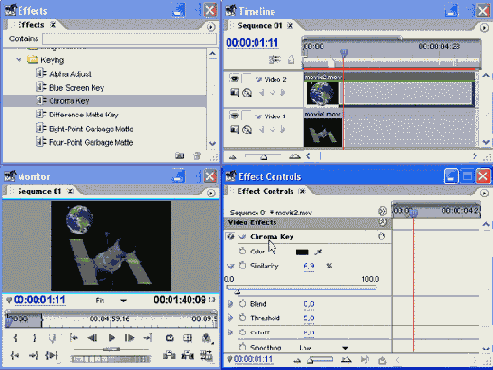Select Eight-Point Garbage Matte effect
The width and height of the screenshot is (493, 370).
91,129
